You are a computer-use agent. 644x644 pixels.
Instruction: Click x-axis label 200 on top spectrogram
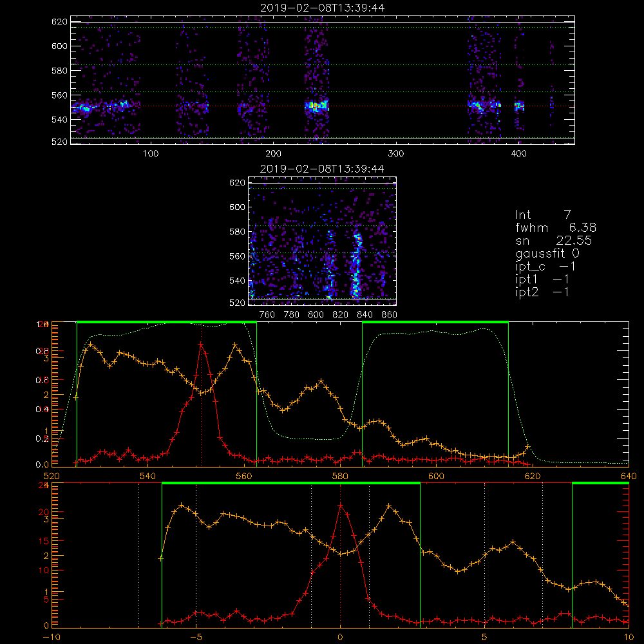tap(273, 154)
